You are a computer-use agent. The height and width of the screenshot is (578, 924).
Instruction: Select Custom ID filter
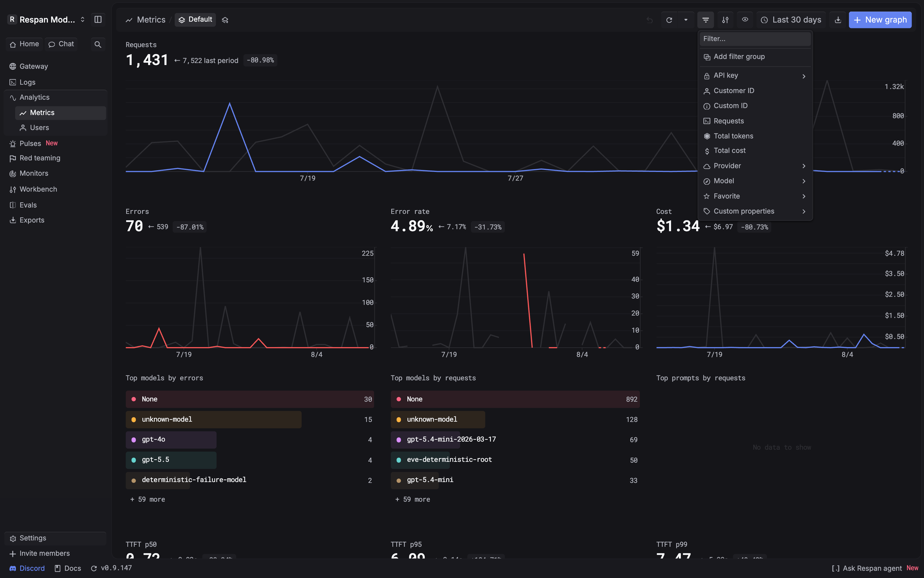(755, 106)
